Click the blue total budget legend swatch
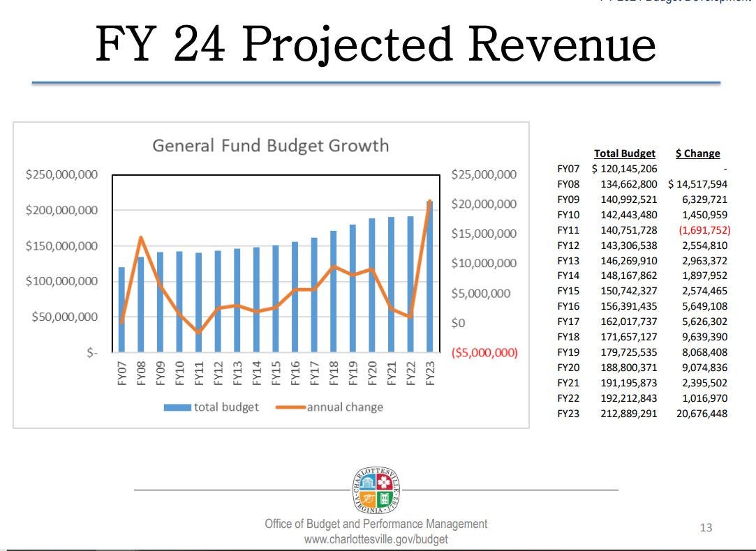This screenshot has width=756, height=551. [177, 407]
